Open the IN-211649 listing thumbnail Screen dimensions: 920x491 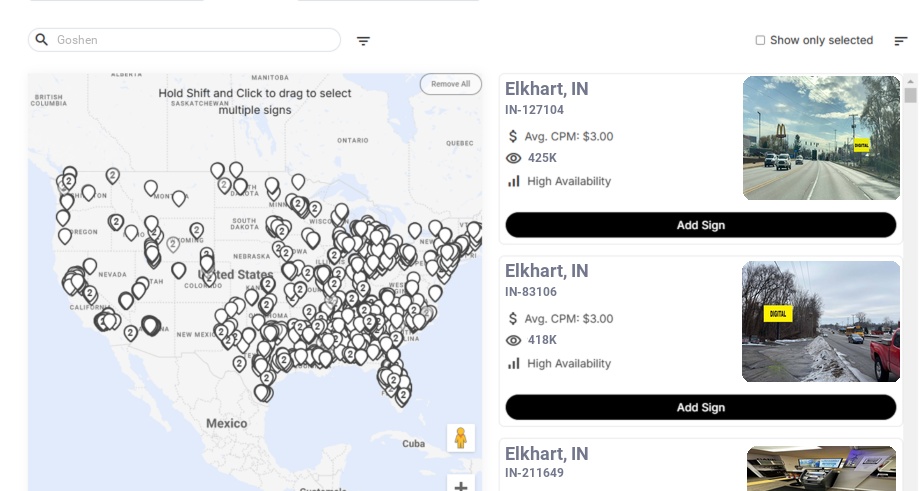point(821,468)
